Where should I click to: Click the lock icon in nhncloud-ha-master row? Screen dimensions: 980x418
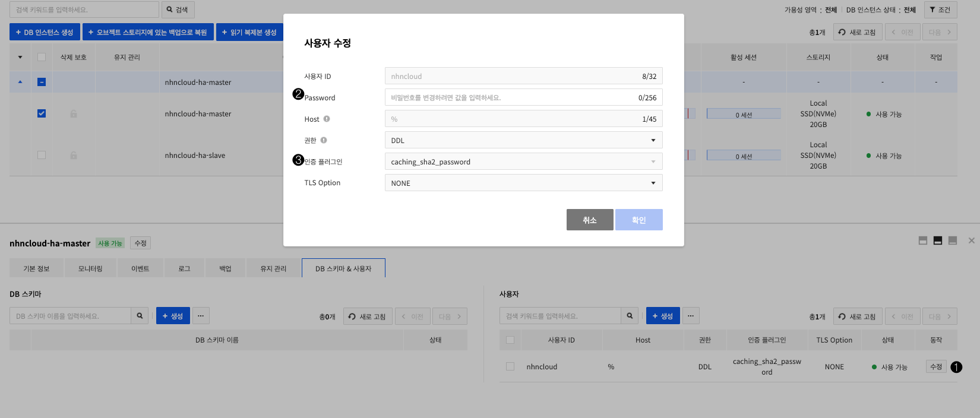coord(74,113)
